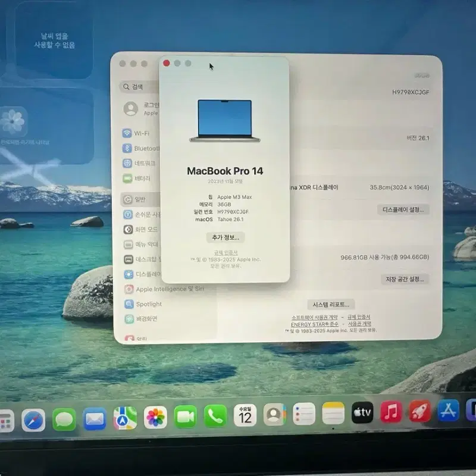Open 소프트웨어 사용권 계약 link

click(x=314, y=318)
